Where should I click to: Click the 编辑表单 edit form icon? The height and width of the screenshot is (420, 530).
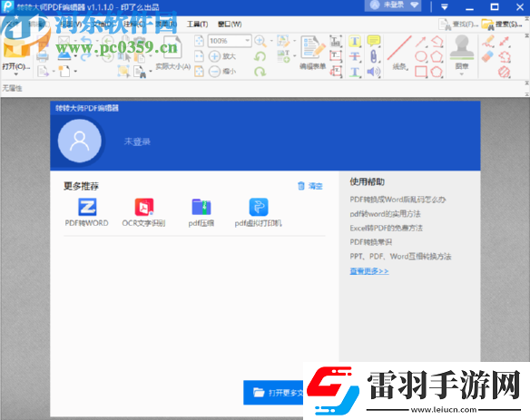313,53
